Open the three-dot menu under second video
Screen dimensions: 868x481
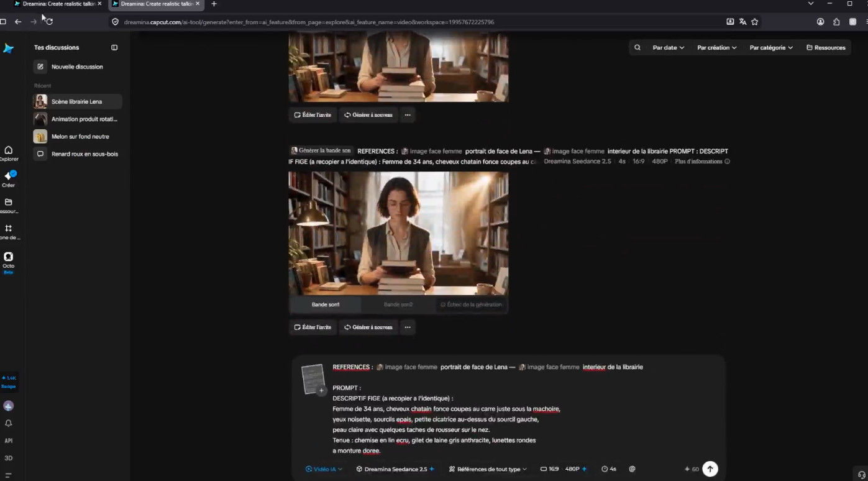point(408,327)
